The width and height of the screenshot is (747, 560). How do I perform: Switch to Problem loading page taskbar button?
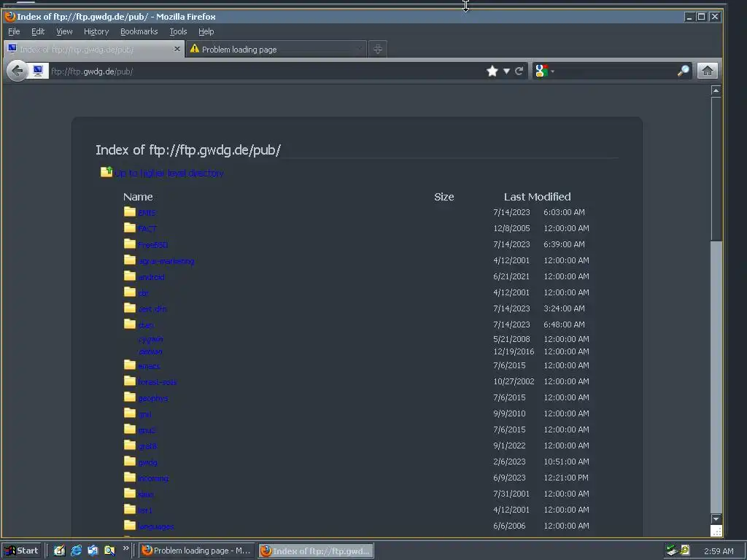(x=197, y=551)
